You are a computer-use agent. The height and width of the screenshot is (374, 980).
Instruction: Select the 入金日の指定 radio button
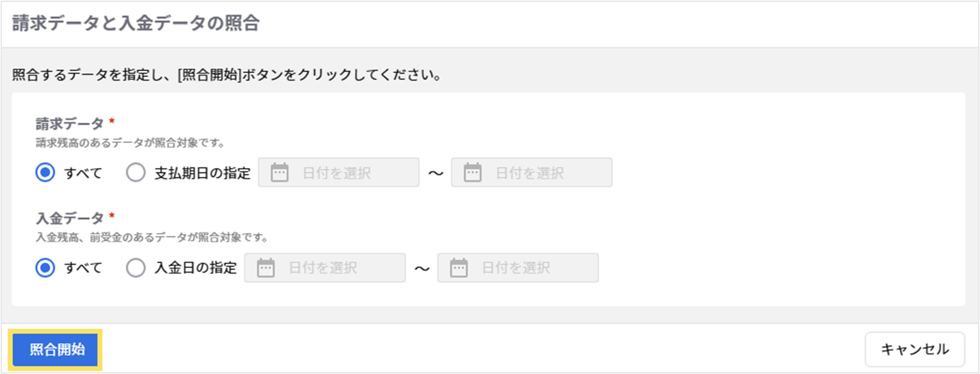click(136, 268)
